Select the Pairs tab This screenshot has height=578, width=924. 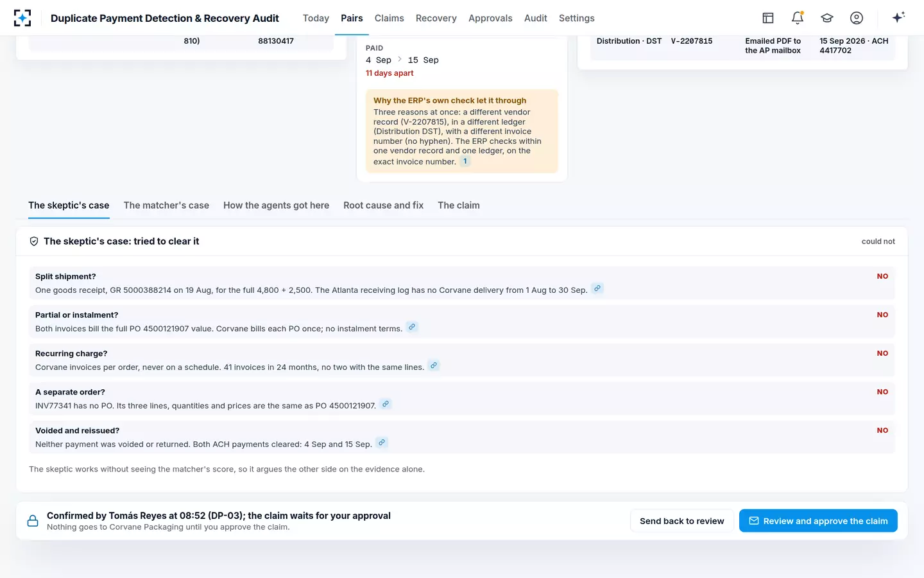[x=352, y=18]
